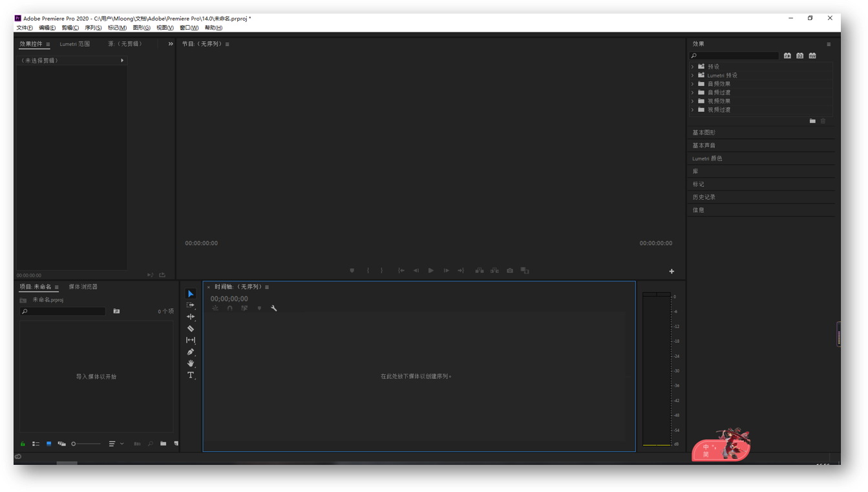Click the Find bin icon beside project search
868x492 pixels.
click(116, 312)
